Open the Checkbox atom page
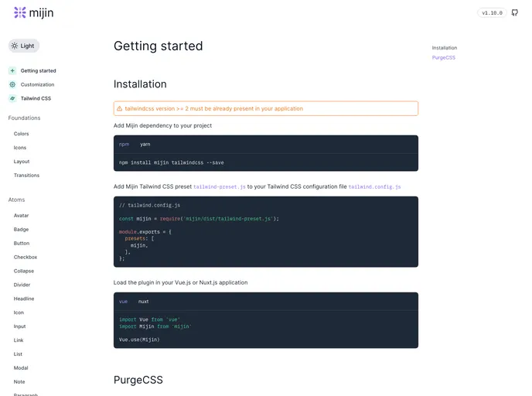The height and width of the screenshot is (396, 532). pos(26,257)
